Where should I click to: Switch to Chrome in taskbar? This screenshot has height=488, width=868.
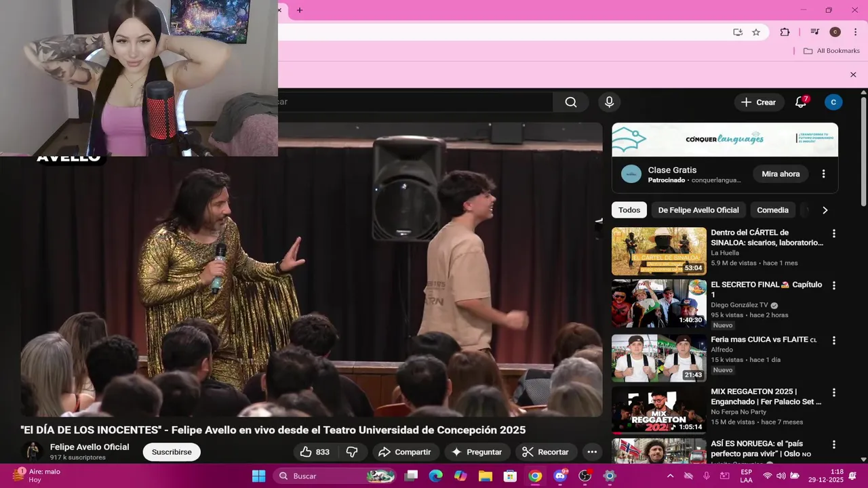(x=535, y=476)
